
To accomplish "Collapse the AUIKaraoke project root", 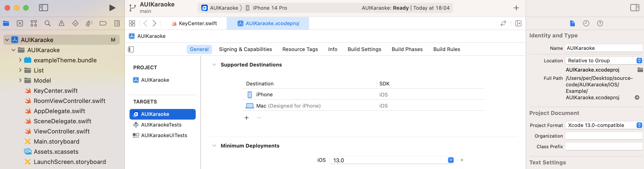I will 7,40.
